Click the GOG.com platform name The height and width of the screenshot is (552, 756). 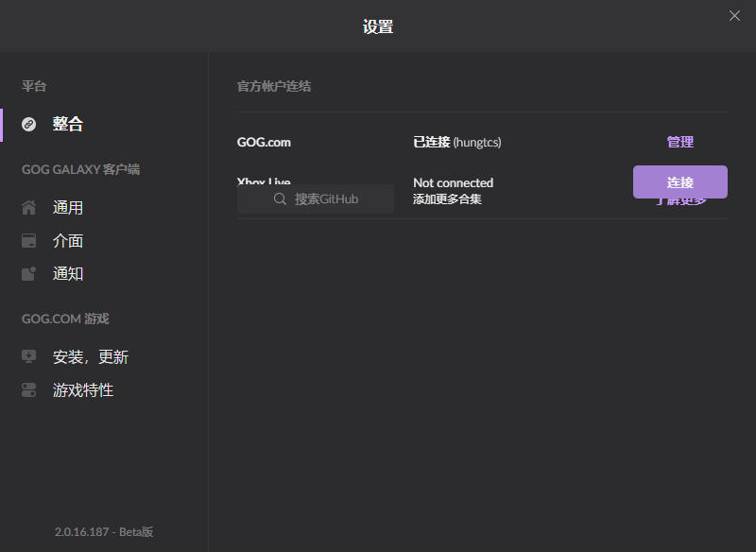pos(264,142)
